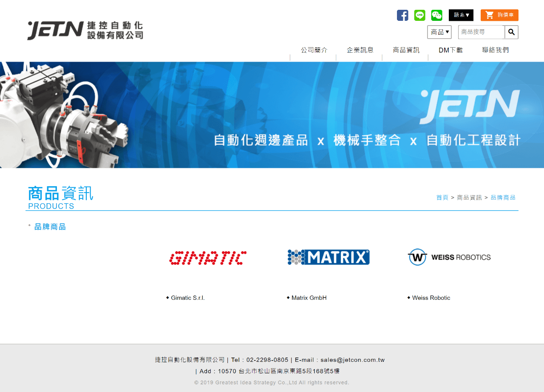Viewport: 544px width, 392px height.
Task: Click the robot gripper banner image
Action: [272, 115]
